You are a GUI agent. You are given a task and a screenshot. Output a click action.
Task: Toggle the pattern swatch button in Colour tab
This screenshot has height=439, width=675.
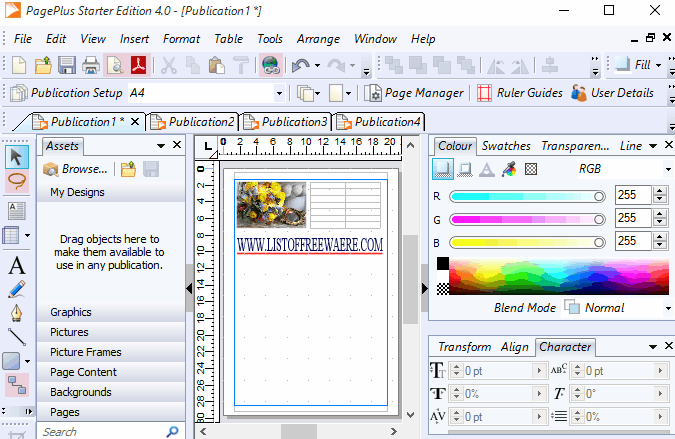coord(531,169)
